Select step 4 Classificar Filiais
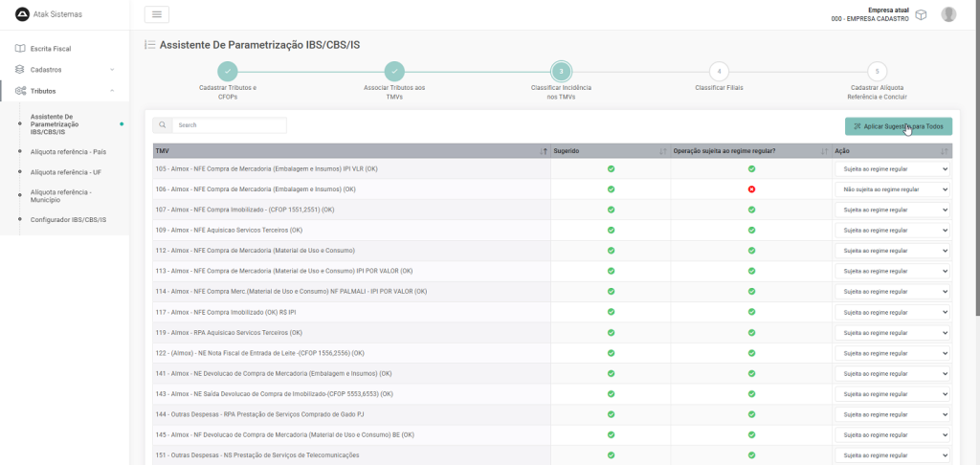Viewport: 980px width, 465px height. click(x=719, y=72)
